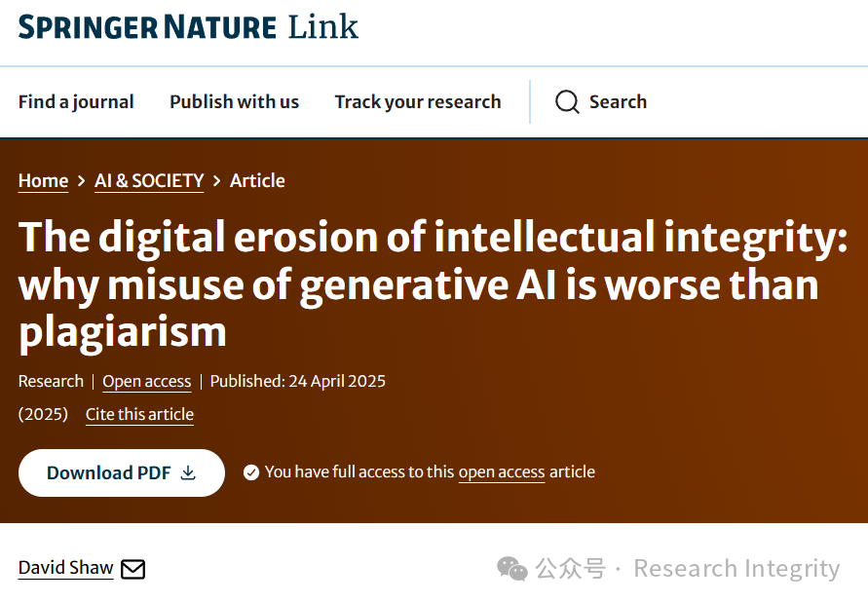Go to Home breadcrumb link
868x603 pixels.
(43, 181)
